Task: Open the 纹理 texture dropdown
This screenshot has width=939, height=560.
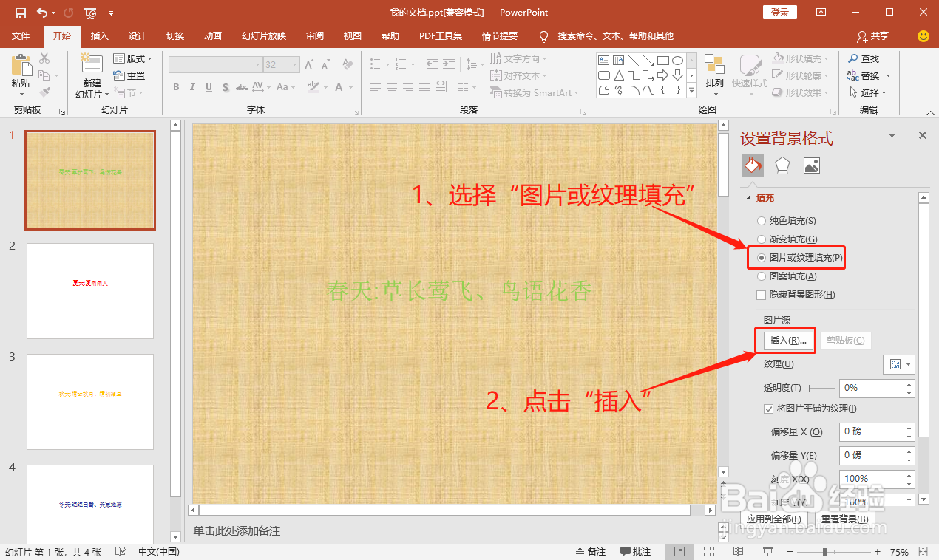Action: click(898, 363)
